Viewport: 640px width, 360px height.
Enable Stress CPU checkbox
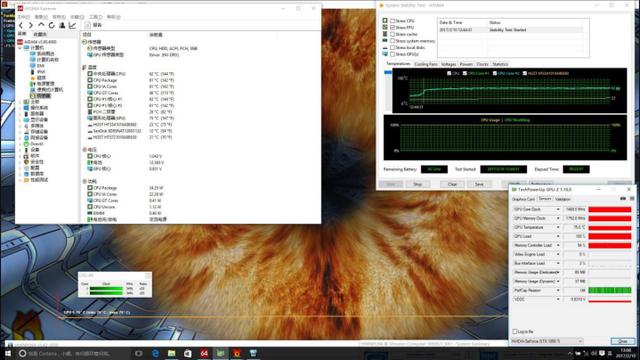coord(392,20)
